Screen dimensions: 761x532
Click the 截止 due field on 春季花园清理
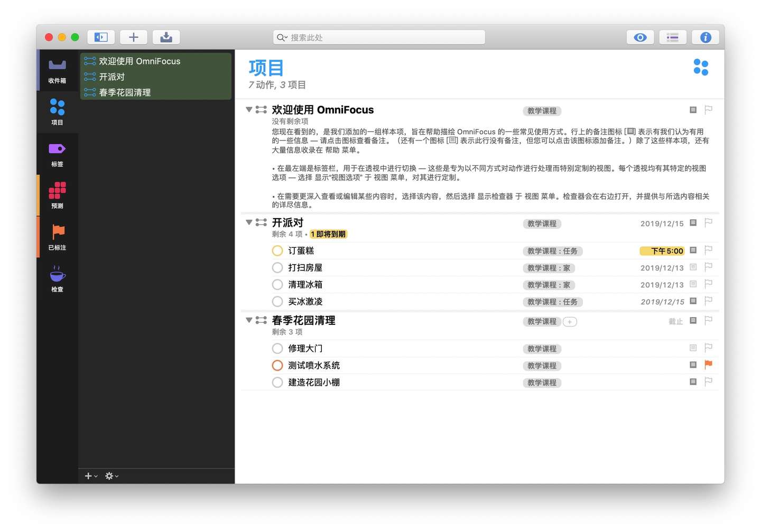coord(675,321)
